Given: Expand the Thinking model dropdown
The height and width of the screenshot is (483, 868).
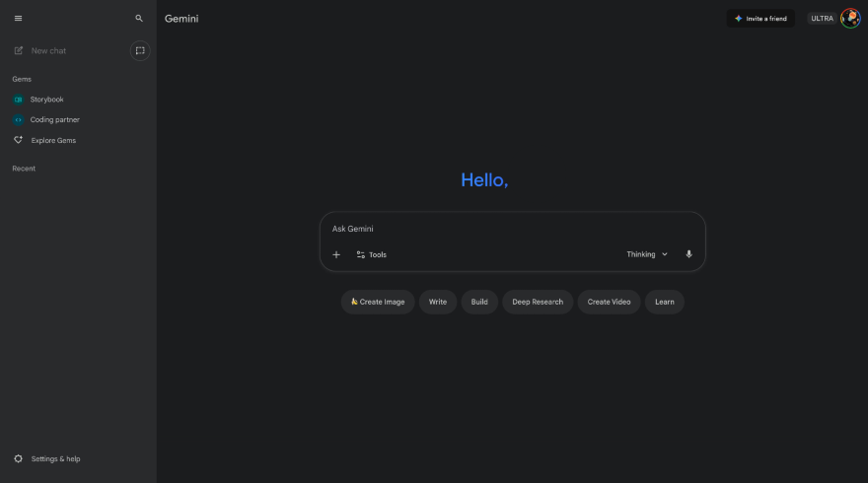Looking at the screenshot, I should (647, 254).
